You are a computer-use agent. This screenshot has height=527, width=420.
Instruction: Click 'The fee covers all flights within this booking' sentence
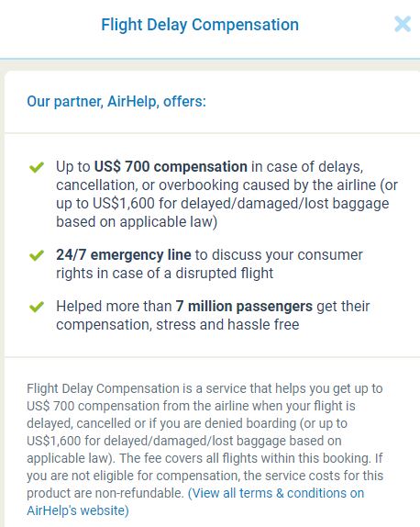click(245, 458)
